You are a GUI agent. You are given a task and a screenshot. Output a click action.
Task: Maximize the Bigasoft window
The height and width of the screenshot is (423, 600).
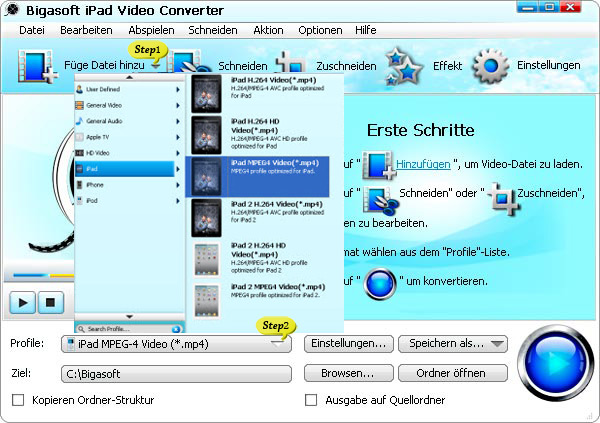pyautogui.click(x=549, y=7)
